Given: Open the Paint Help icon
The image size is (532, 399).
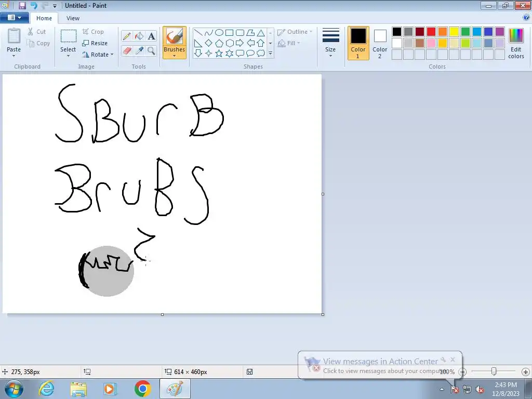Looking at the screenshot, I should [x=526, y=17].
